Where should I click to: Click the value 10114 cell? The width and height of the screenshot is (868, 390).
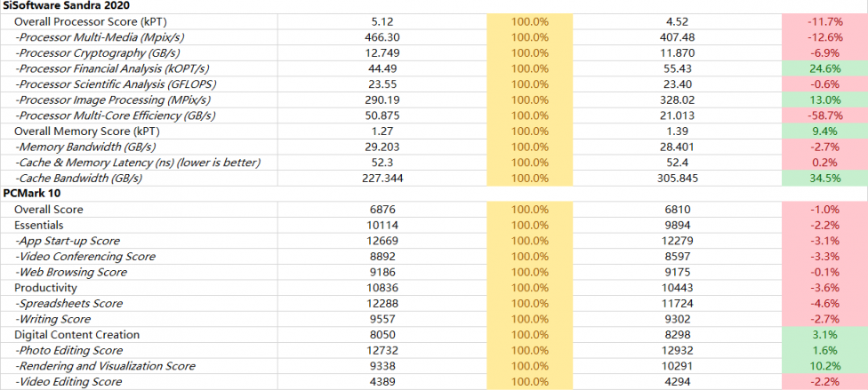point(382,225)
